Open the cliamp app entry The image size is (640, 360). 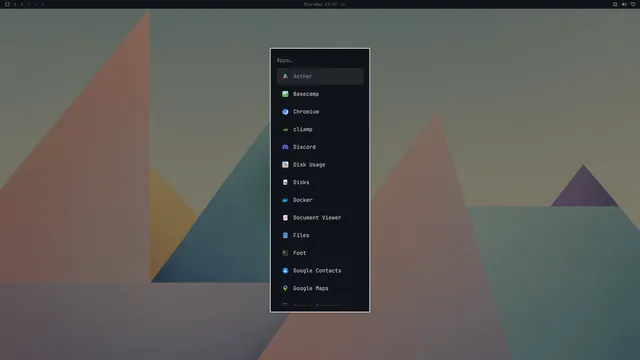click(x=320, y=129)
